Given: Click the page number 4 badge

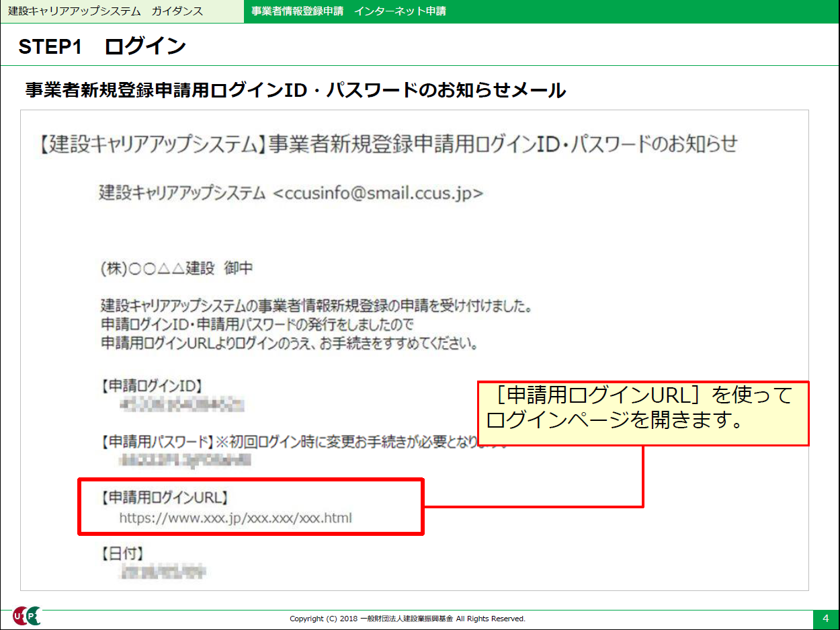Looking at the screenshot, I should [x=825, y=619].
